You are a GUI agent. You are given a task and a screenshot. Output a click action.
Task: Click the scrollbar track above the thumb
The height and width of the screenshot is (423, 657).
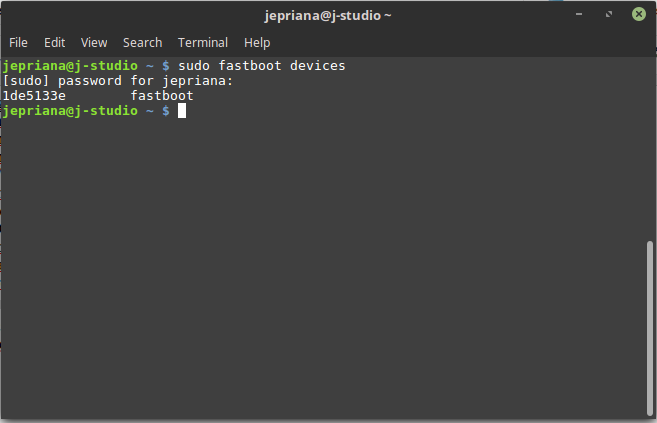click(650, 150)
